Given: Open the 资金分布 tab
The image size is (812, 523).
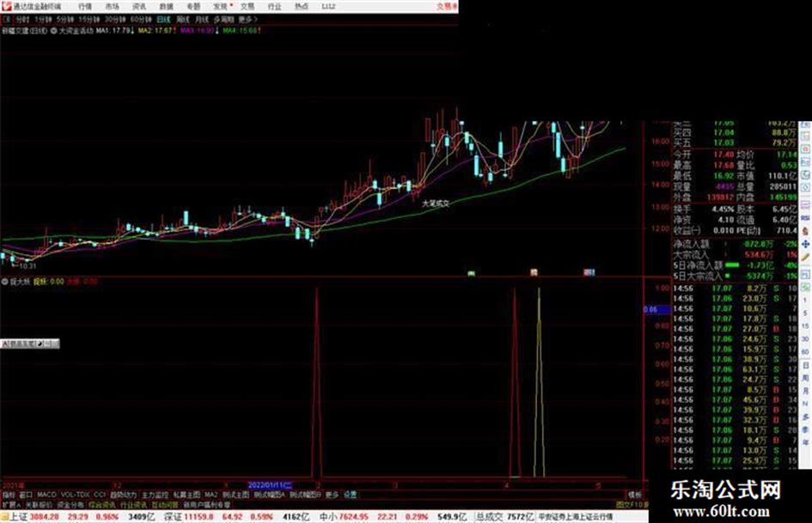Looking at the screenshot, I should [x=70, y=504].
